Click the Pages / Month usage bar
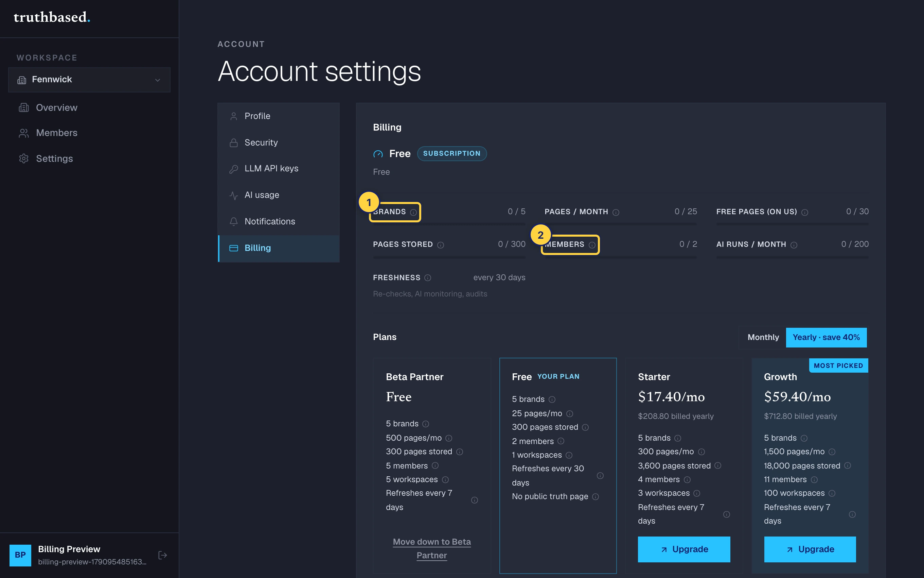 [x=621, y=224]
